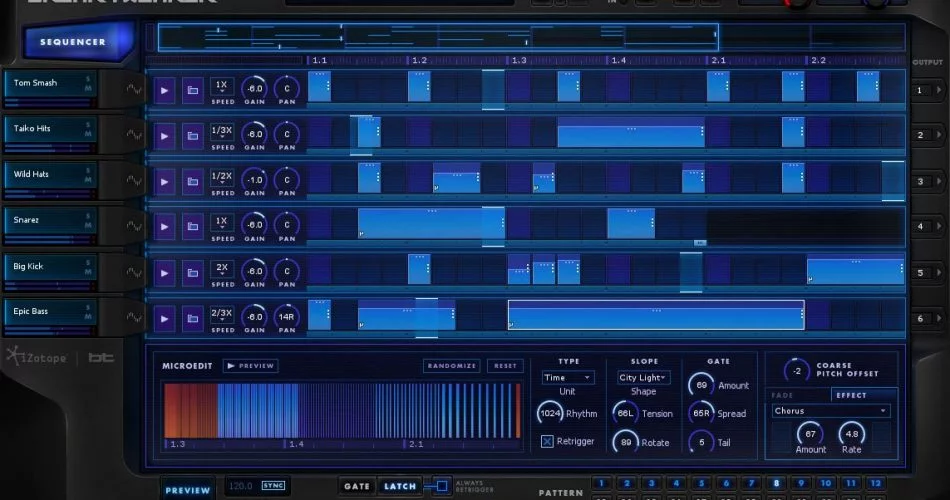Open the folder browser for Taiko Hits
The width and height of the screenshot is (950, 500).
tap(193, 136)
